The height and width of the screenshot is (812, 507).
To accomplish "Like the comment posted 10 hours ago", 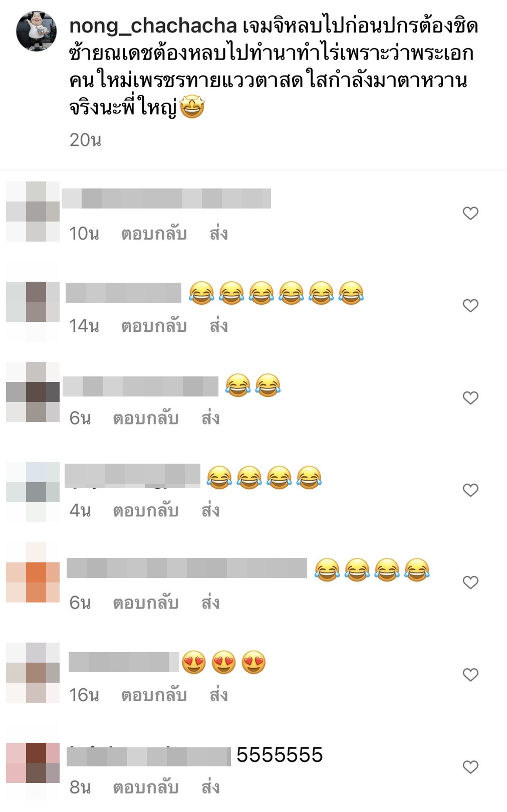I will click(470, 214).
